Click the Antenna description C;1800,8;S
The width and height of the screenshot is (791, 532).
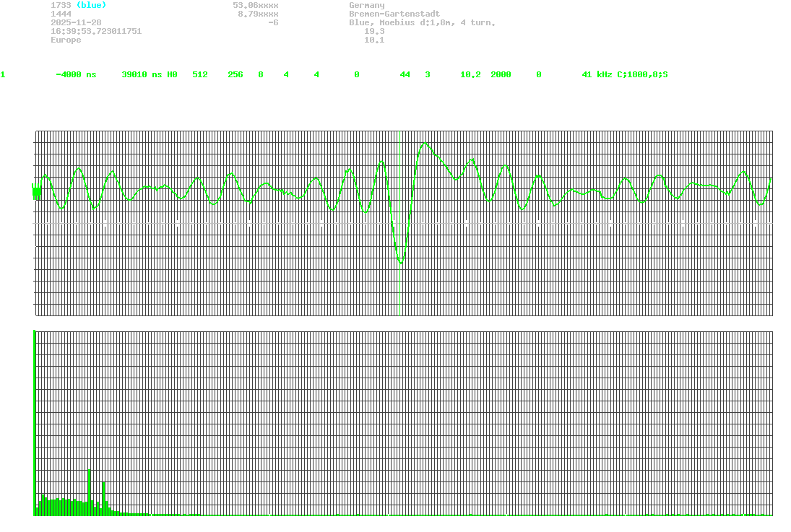pos(642,74)
